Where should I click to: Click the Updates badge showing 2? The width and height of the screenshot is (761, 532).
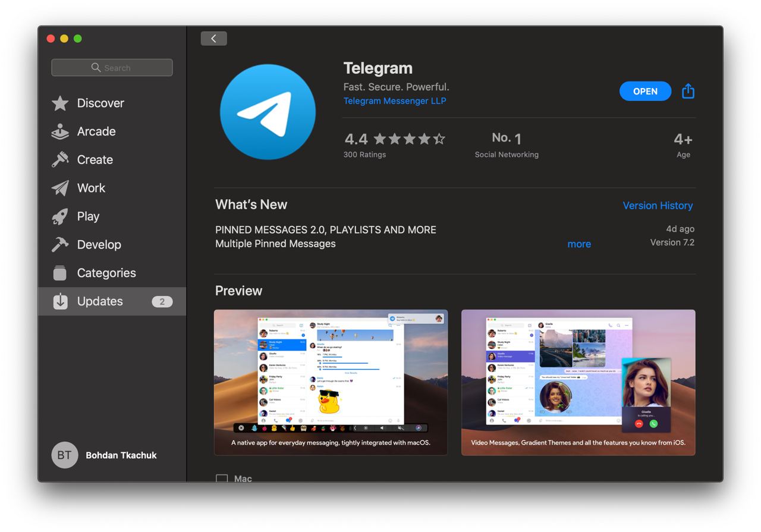click(162, 301)
